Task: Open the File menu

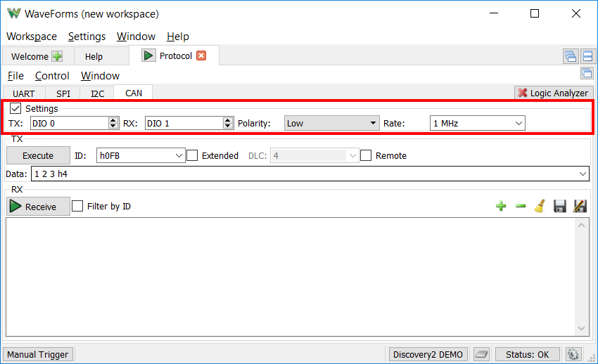Action: click(15, 76)
